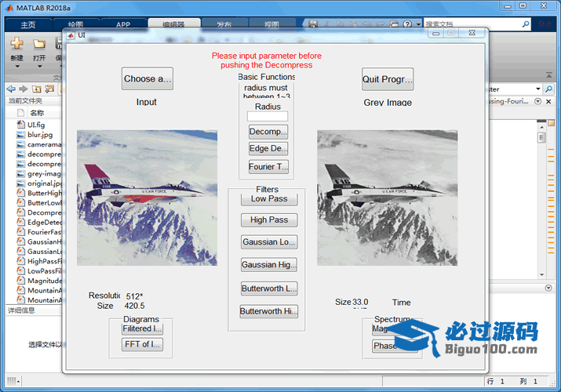This screenshot has width=561, height=392.
Task: Click the UI.fig file icon
Action: [x=20, y=125]
